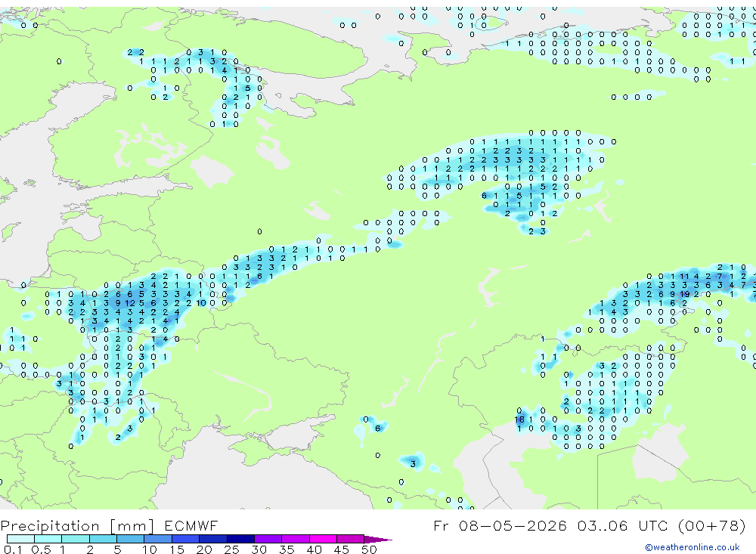Click the "11" precipitation value on the map
The image size is (756, 554).
tap(685, 277)
